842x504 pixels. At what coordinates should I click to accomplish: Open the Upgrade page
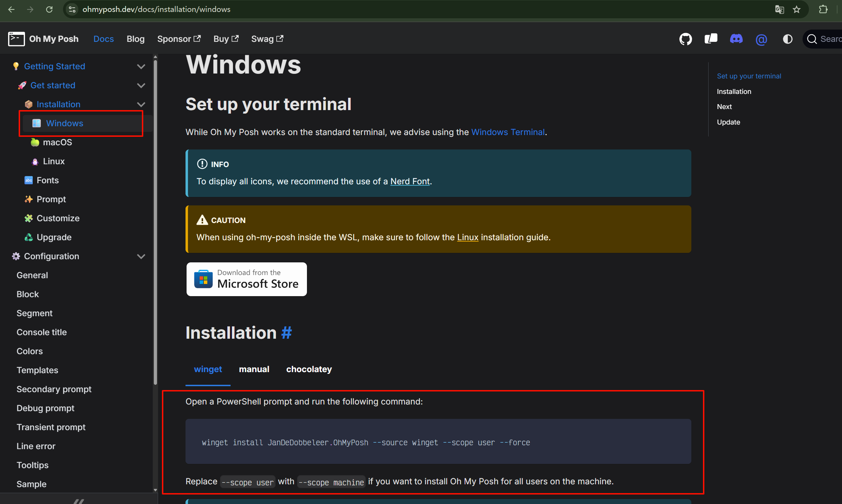54,237
